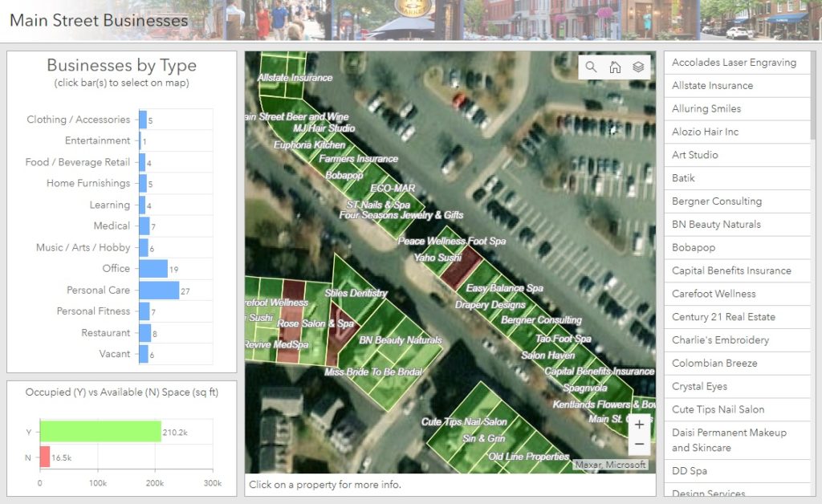
Task: Click BN Beauty Naturals label on map
Action: click(x=401, y=340)
